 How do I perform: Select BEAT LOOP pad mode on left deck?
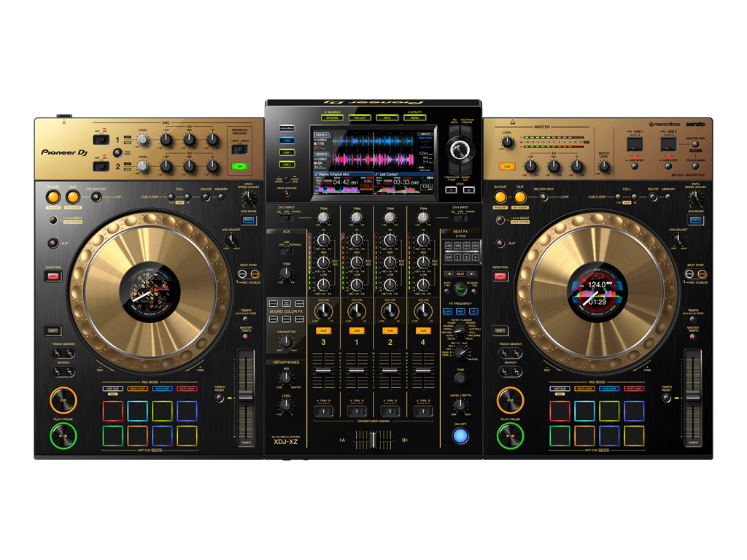pos(137,389)
